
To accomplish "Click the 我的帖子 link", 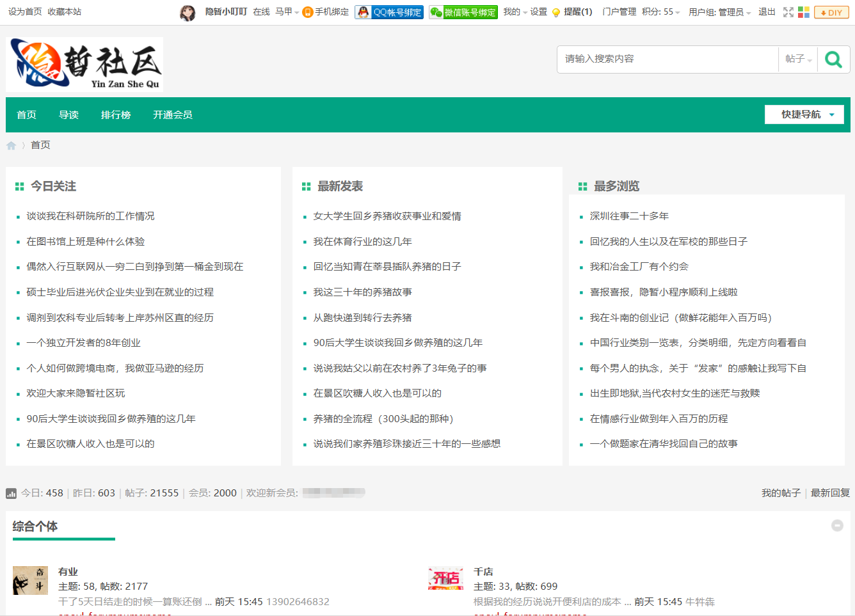I will [x=781, y=493].
